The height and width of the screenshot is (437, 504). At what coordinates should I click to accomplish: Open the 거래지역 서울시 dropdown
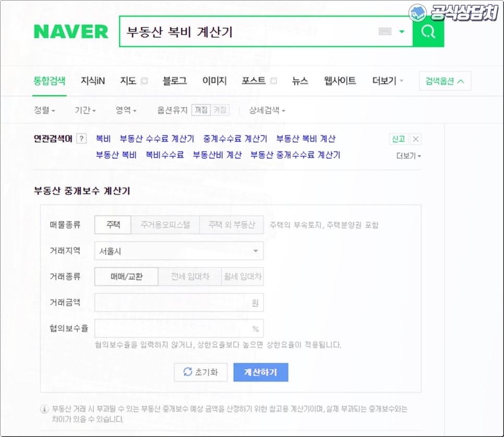tap(179, 251)
